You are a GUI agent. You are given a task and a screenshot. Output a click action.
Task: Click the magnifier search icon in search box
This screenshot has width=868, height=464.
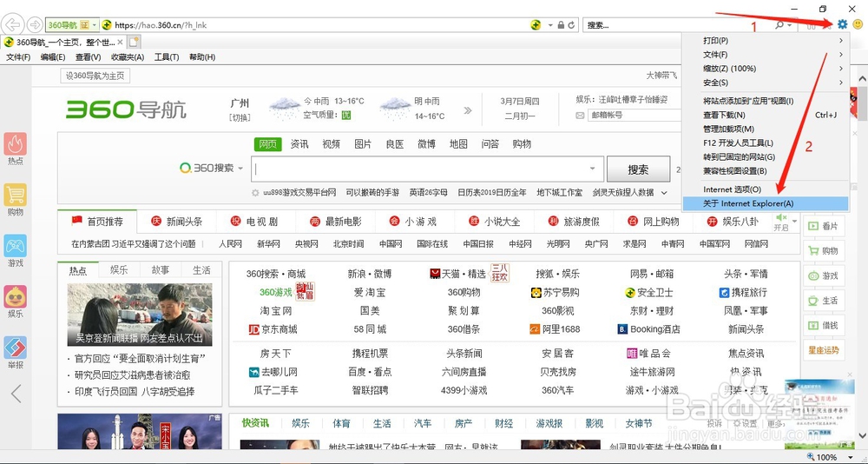click(779, 25)
